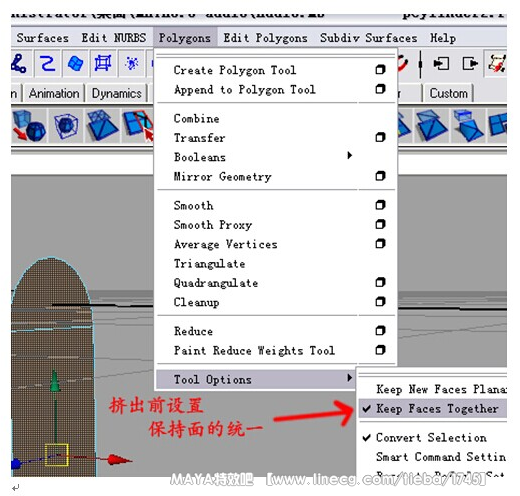This screenshot has height=496, width=520.
Task: Click the blue point cluster icon
Action: point(131,63)
